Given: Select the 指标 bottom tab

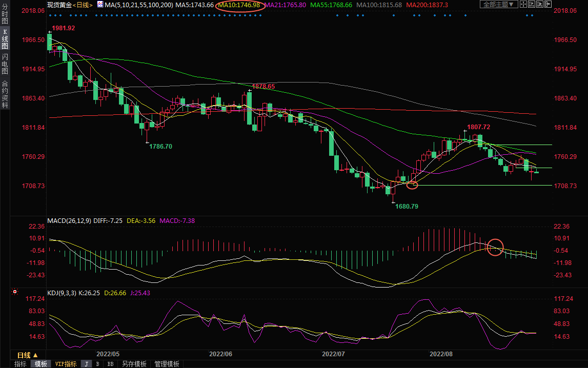Looking at the screenshot, I should (x=21, y=364).
